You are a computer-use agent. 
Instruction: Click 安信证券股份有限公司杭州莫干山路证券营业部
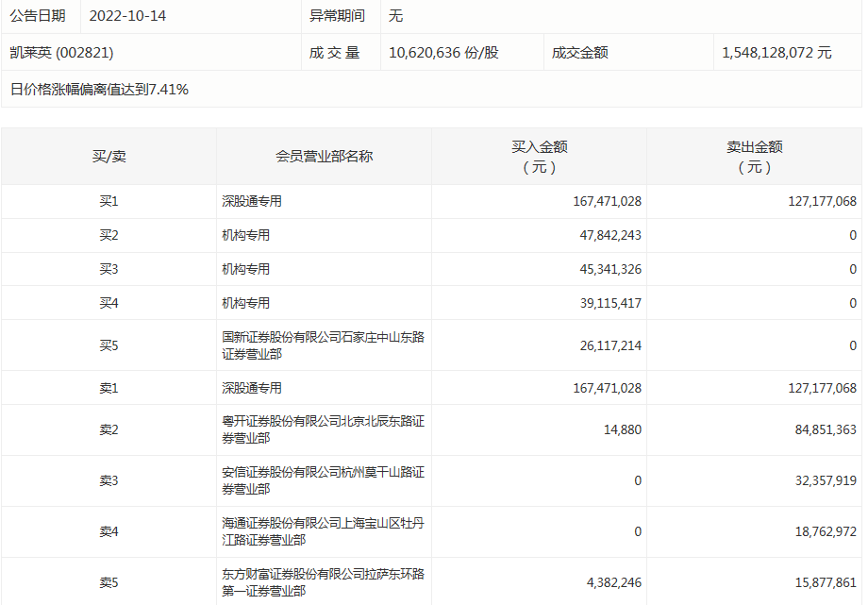click(324, 480)
